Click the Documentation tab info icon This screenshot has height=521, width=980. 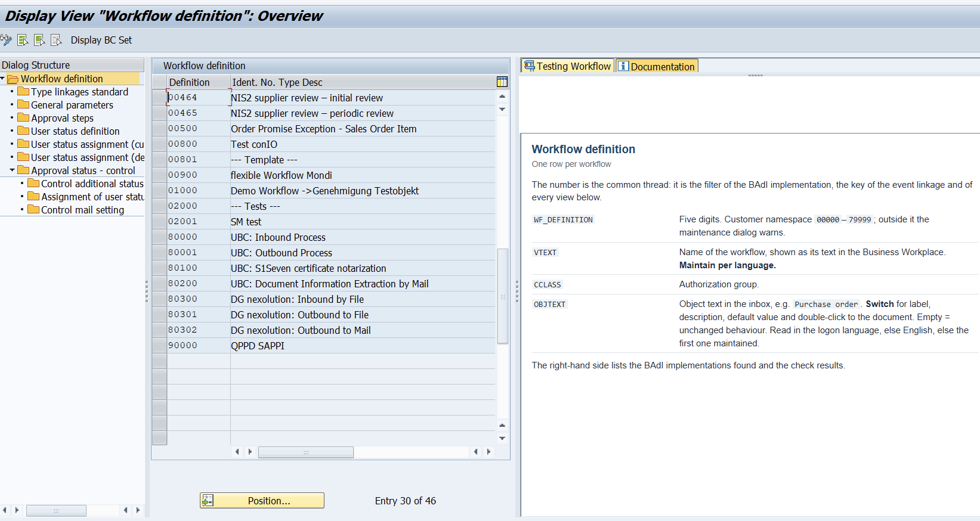[623, 66]
